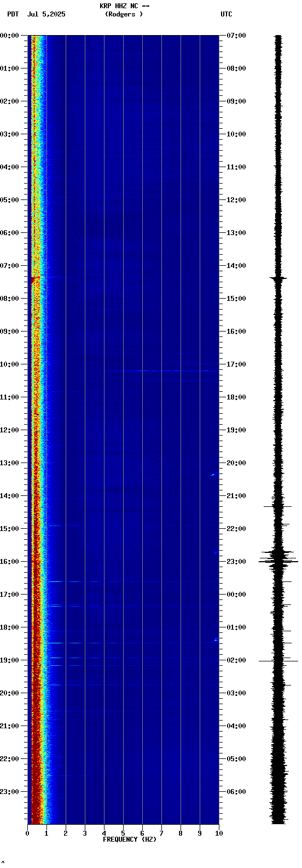Click the 'PDT' timezone label
Image resolution: width=302 pixels, height=868 pixels.
tap(13, 14)
